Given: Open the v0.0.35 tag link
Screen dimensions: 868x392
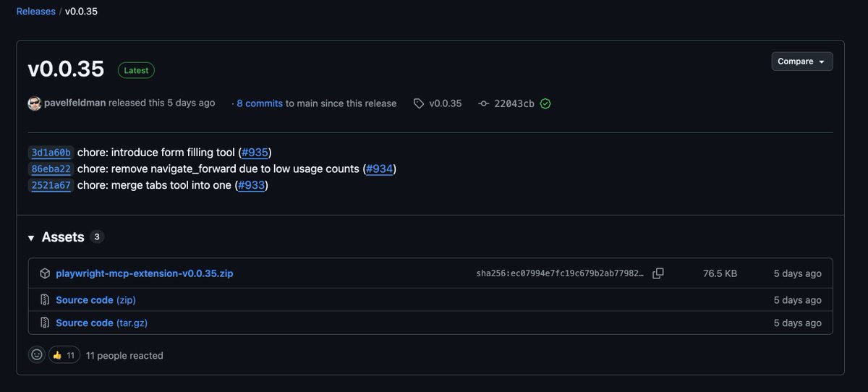Looking at the screenshot, I should pos(445,103).
